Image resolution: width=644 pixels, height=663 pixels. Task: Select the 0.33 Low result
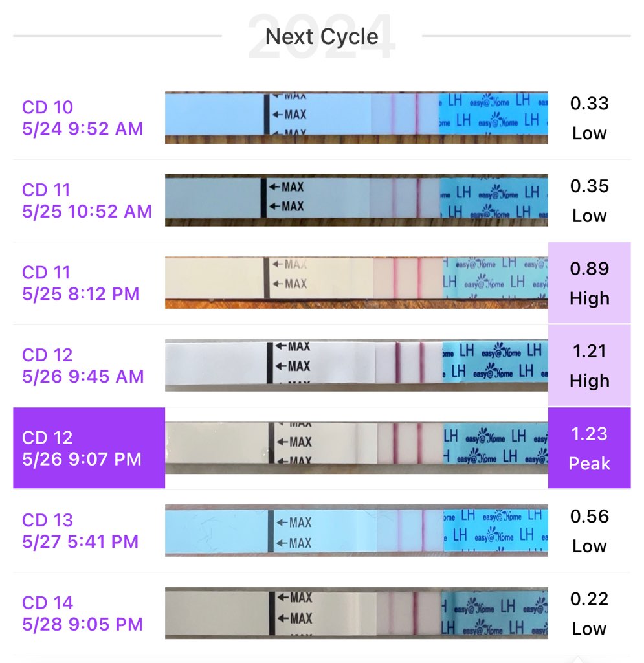coord(589,118)
